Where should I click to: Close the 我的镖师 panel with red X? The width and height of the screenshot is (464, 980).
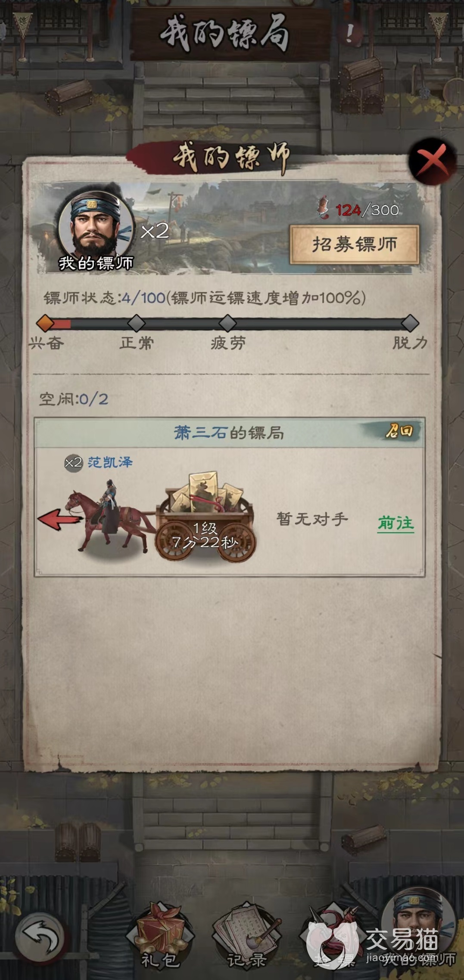432,161
